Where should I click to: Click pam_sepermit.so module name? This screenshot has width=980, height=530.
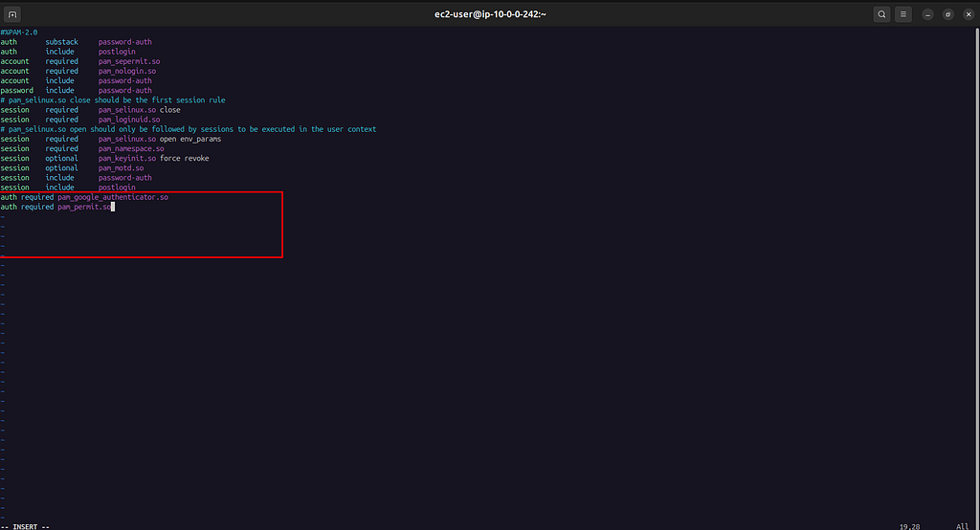(x=129, y=61)
